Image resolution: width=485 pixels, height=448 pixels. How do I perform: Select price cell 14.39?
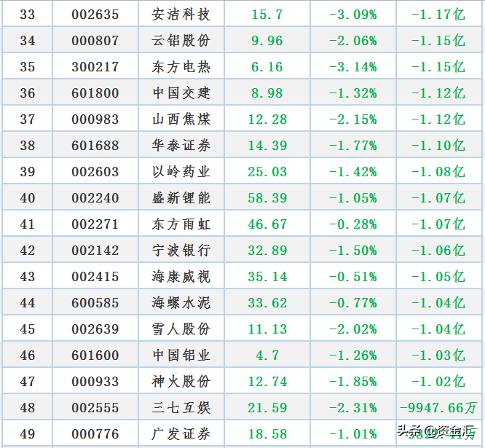pos(267,146)
